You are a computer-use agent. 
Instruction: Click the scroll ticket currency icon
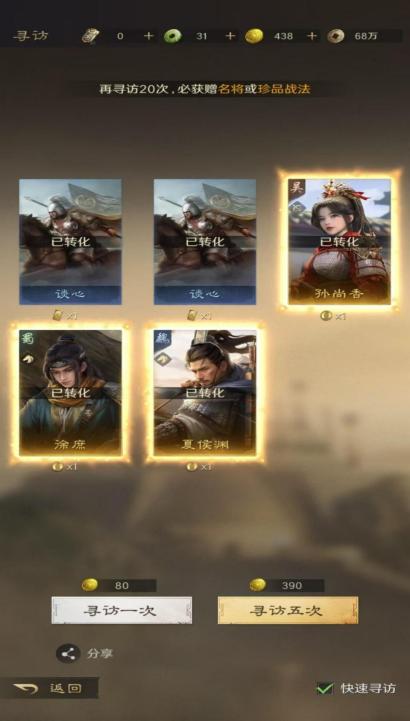coord(91,36)
